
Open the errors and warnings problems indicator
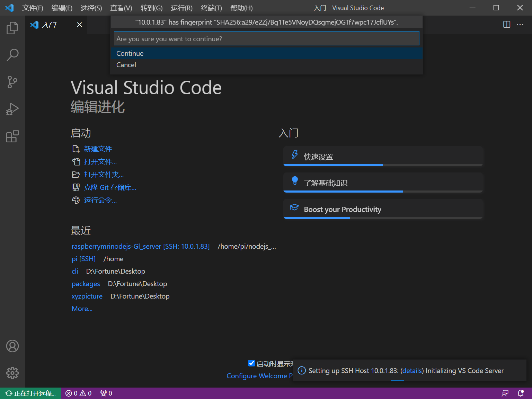point(79,393)
